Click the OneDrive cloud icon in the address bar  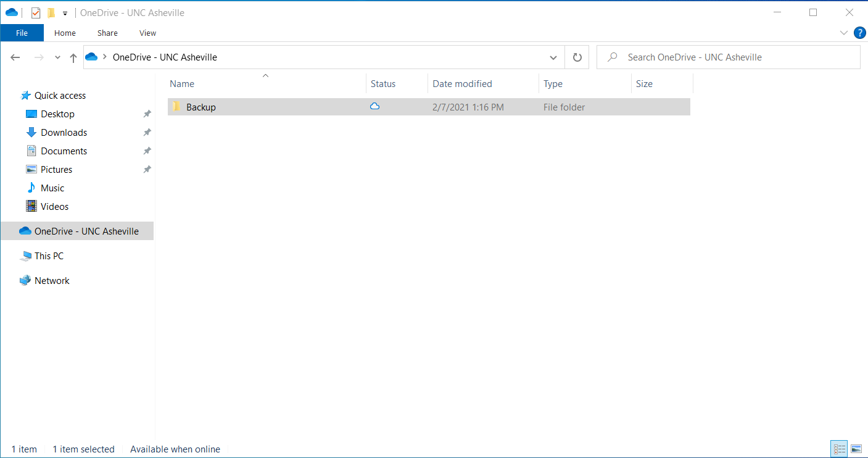(91, 57)
